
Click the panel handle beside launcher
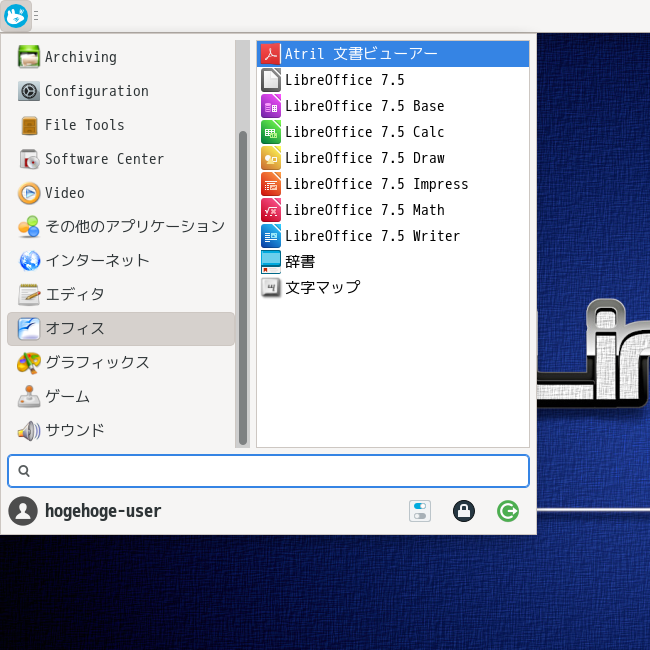pos(36,16)
